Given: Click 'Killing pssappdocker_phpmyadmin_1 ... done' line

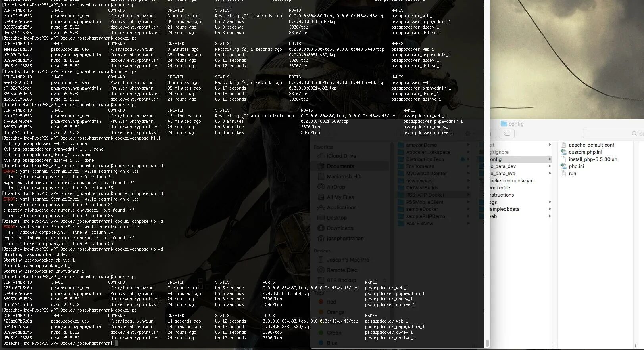Looking at the screenshot, I should 53,149.
